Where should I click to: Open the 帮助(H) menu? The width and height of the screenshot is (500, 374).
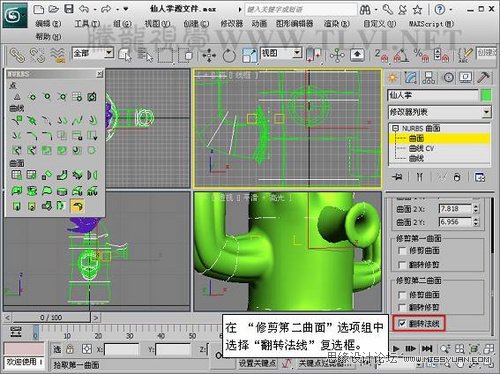tap(48, 36)
